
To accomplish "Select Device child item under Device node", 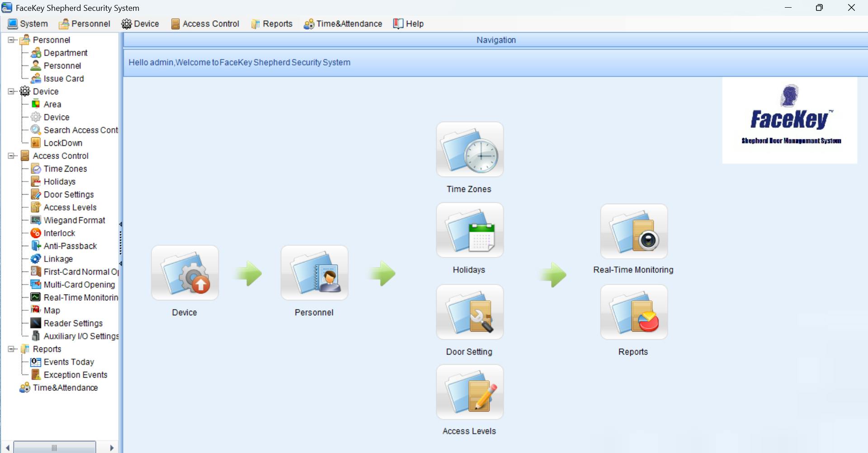I will pyautogui.click(x=57, y=117).
